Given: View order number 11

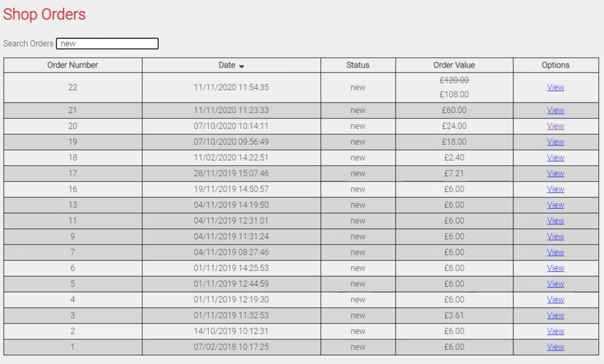Looking at the screenshot, I should click(555, 221).
